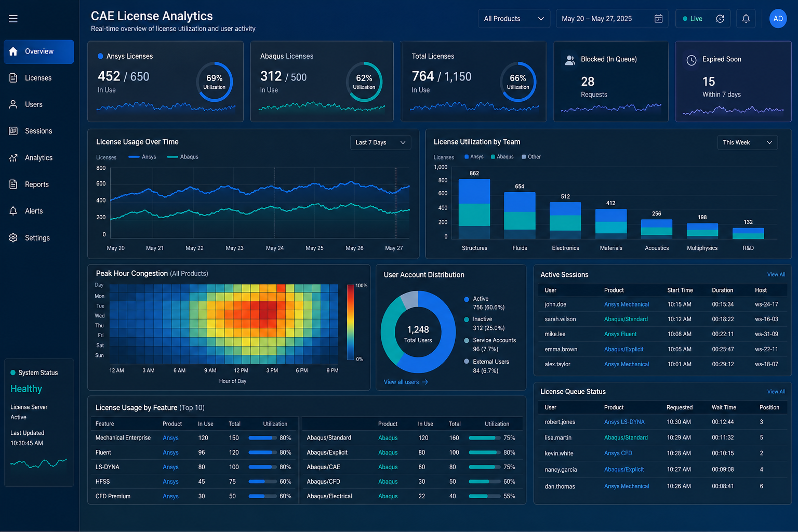The height and width of the screenshot is (532, 798).
Task: Open Sessions page in sidebar
Action: point(39,131)
